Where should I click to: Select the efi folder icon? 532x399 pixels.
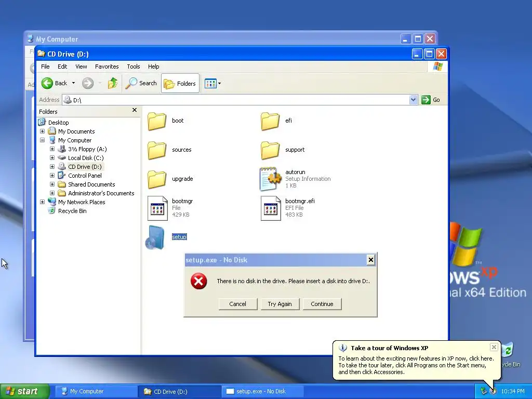tap(270, 121)
